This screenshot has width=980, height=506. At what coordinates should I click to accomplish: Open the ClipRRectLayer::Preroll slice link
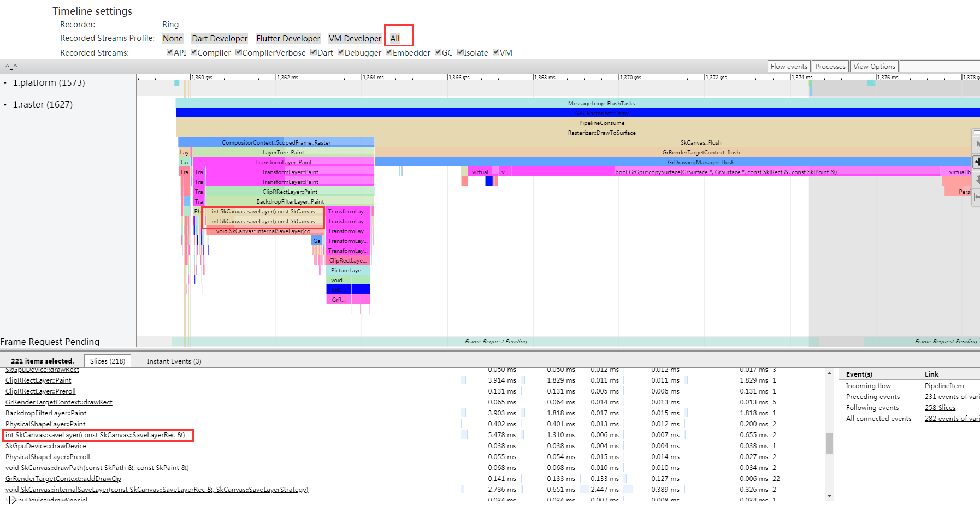tap(40, 391)
